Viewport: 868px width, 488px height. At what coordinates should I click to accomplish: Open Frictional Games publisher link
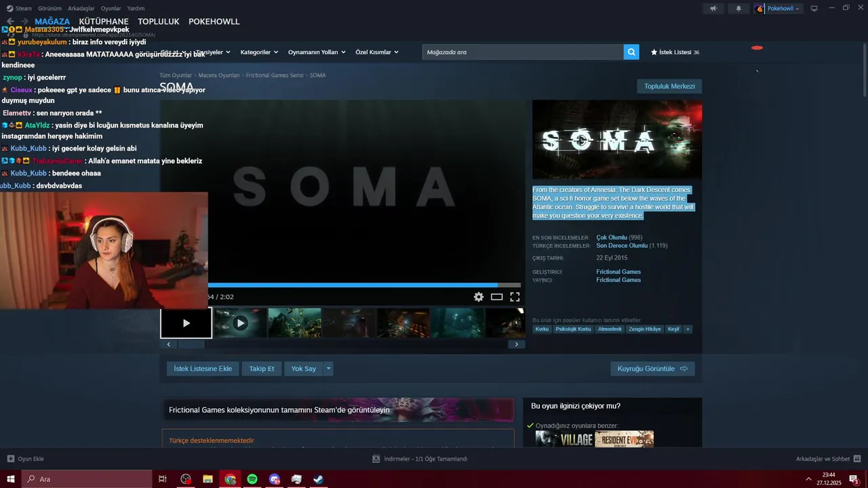[618, 280]
